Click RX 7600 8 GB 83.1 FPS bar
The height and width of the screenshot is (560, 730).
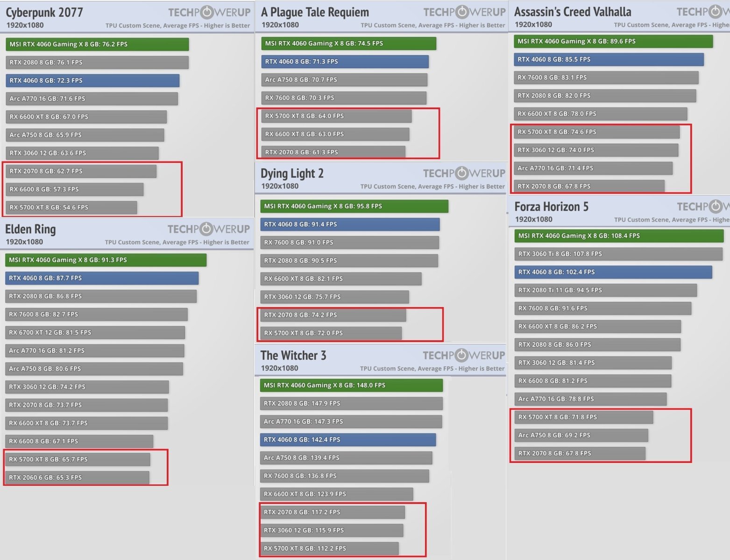(x=607, y=78)
